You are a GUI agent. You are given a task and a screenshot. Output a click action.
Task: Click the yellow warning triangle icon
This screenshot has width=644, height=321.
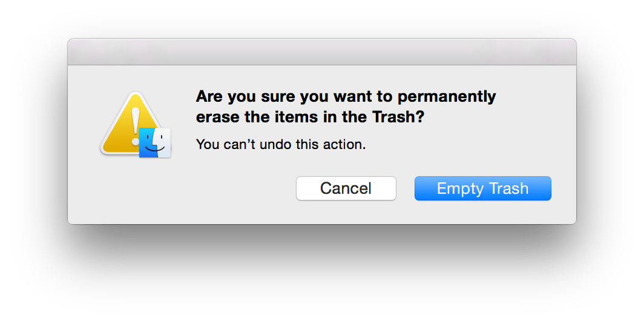(x=124, y=130)
